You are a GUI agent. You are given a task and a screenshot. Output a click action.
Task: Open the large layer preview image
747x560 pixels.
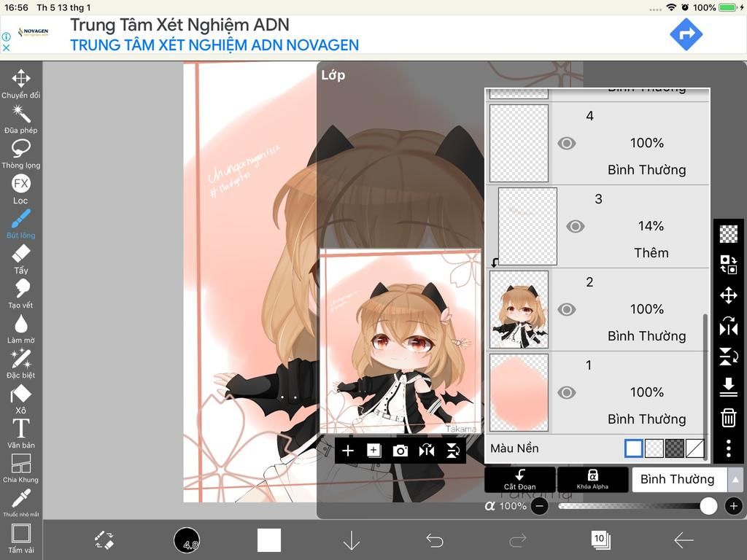click(400, 341)
